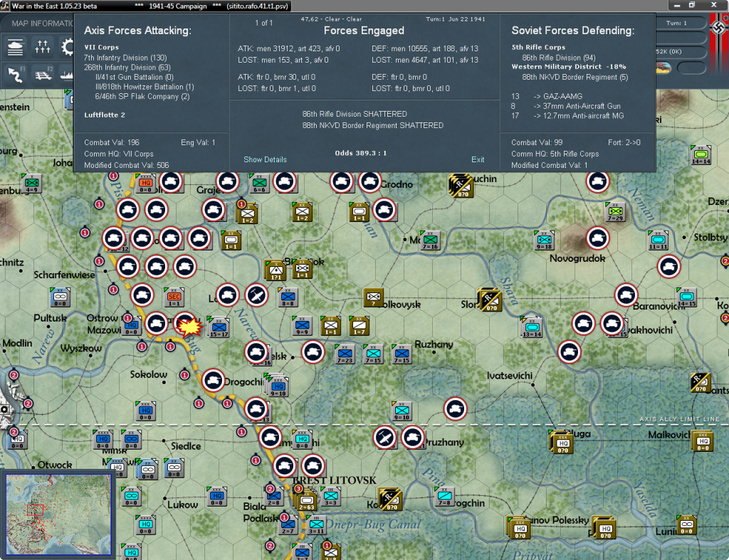
Task: Click 'III/818th Howitzer Battalion (1)' entry
Action: (x=145, y=87)
